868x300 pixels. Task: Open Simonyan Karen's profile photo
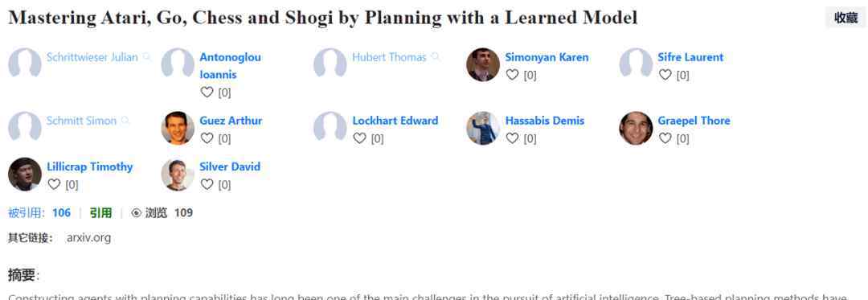tap(483, 65)
